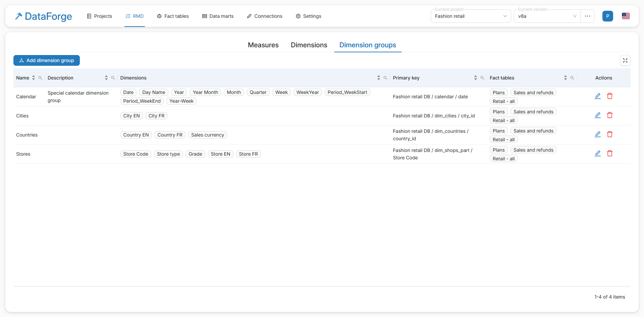
Task: Open the Fact tables menu
Action: [x=173, y=16]
